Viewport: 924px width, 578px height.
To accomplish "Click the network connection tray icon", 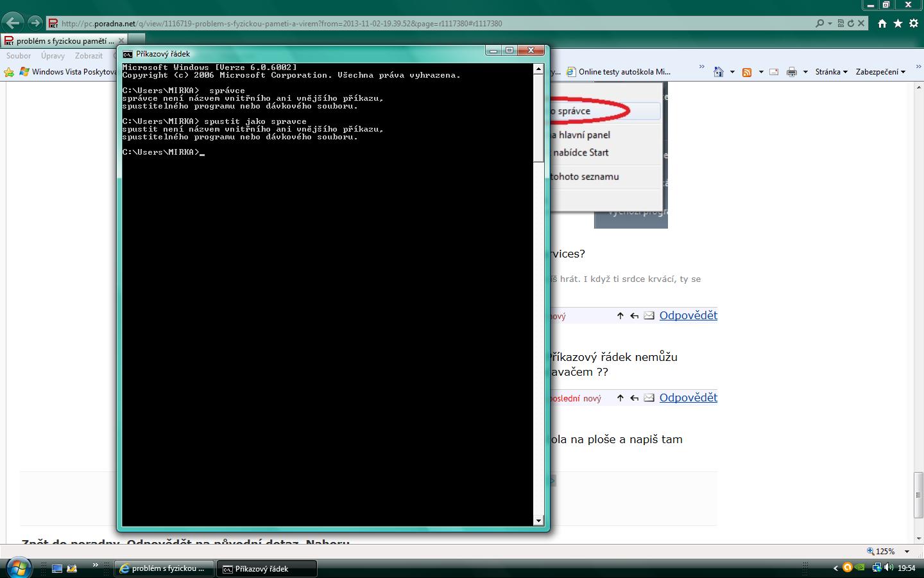I will (x=877, y=568).
